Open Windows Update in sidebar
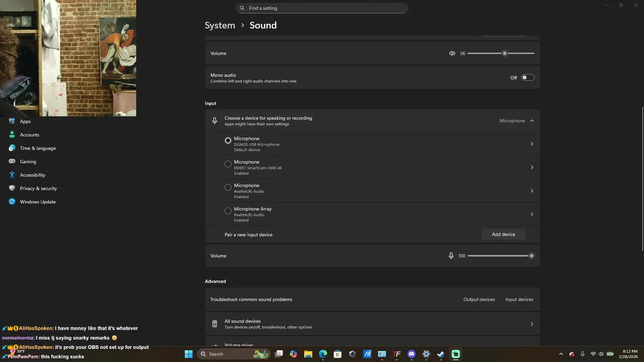The image size is (644, 362). 38,202
